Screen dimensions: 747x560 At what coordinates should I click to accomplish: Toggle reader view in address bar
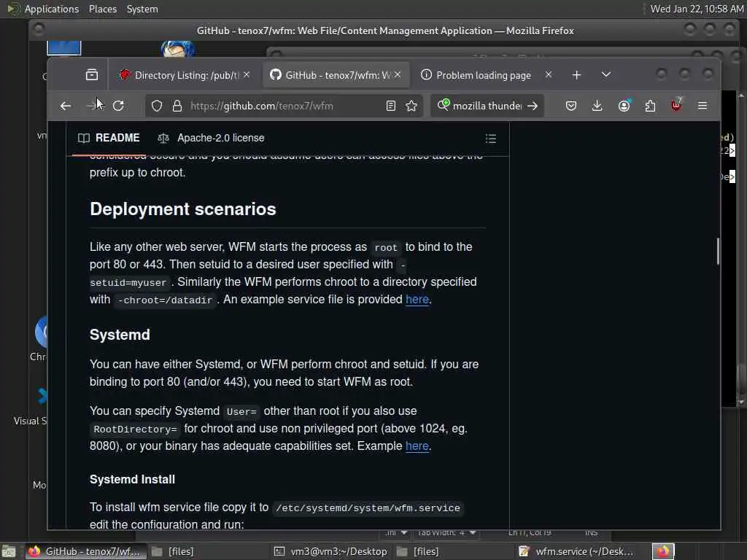pyautogui.click(x=391, y=106)
